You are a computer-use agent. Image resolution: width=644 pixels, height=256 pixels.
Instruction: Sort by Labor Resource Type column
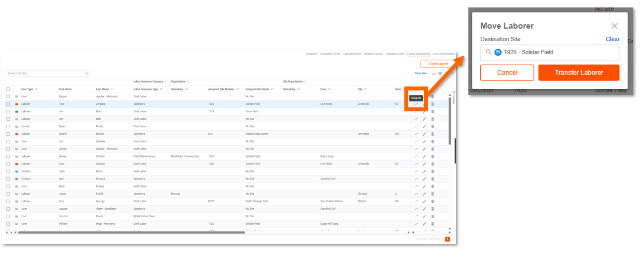tap(148, 89)
